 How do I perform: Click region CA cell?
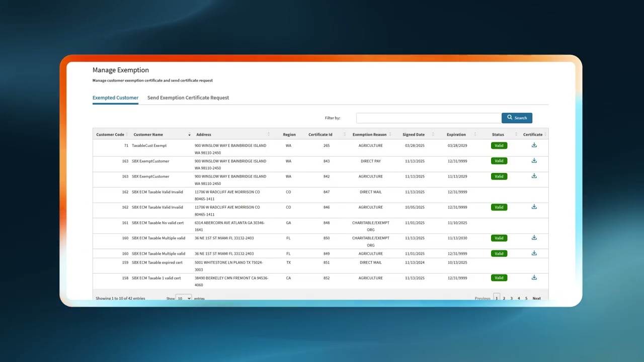click(x=288, y=278)
